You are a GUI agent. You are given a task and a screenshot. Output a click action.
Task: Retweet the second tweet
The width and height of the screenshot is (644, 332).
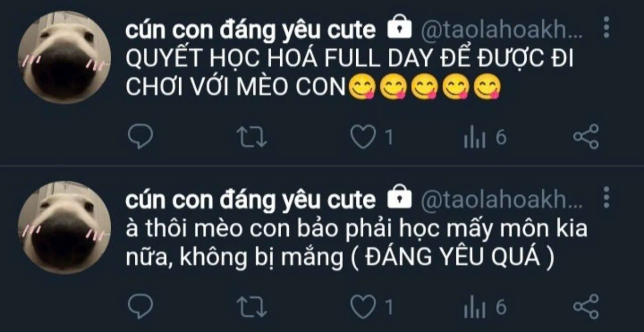pos(252,306)
